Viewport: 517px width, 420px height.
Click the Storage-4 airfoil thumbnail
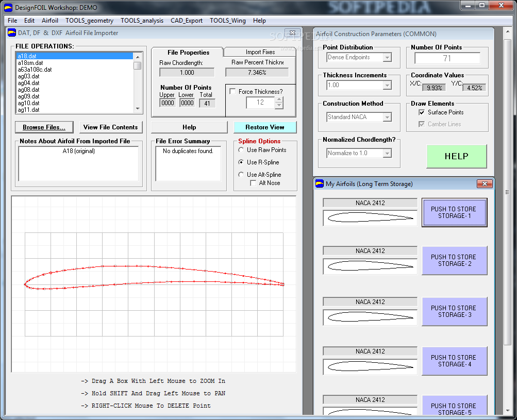(x=370, y=366)
